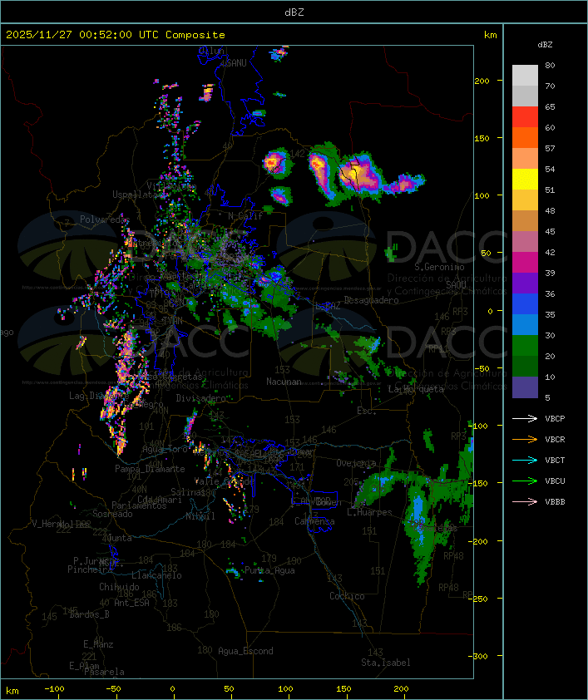Click the white VBCP arrow icon

click(525, 418)
